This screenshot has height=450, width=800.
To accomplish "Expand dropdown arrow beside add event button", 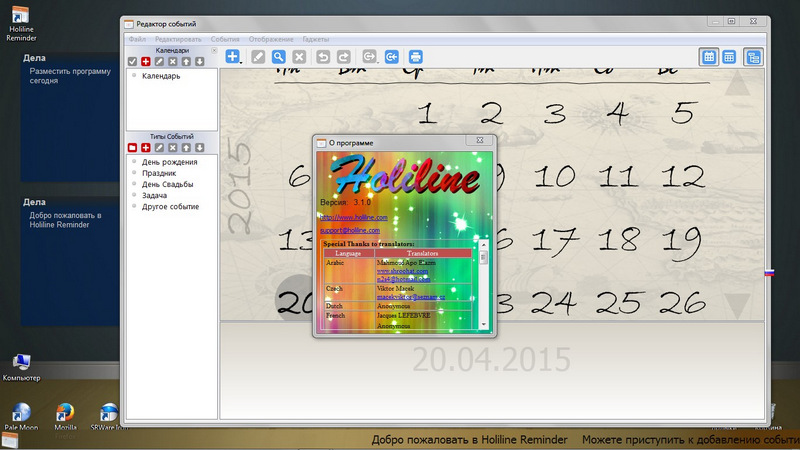I will 241,62.
